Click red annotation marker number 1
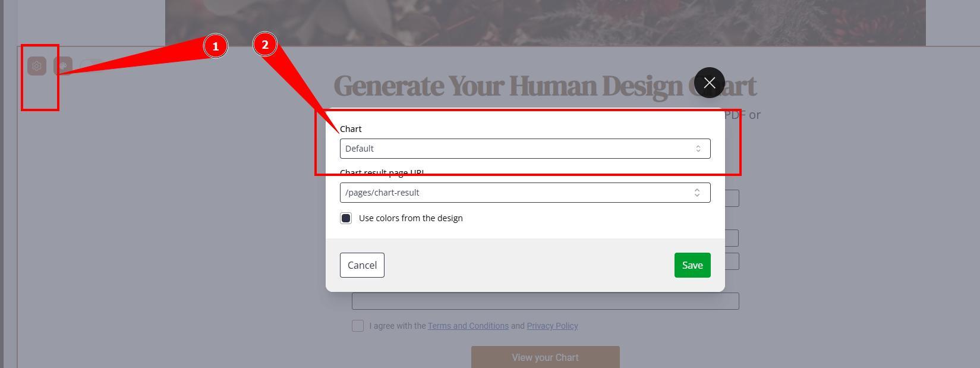Viewport: 980px width, 368px height. pyautogui.click(x=215, y=46)
